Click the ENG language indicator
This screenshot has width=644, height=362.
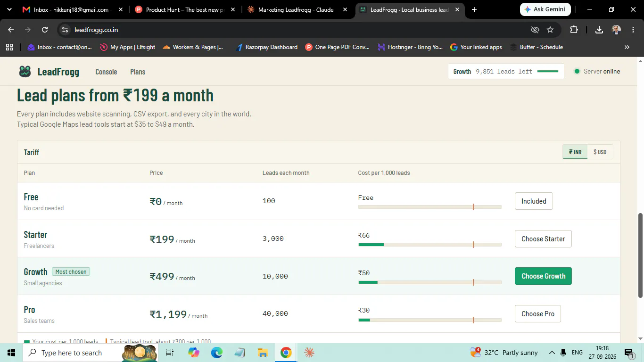(577, 353)
